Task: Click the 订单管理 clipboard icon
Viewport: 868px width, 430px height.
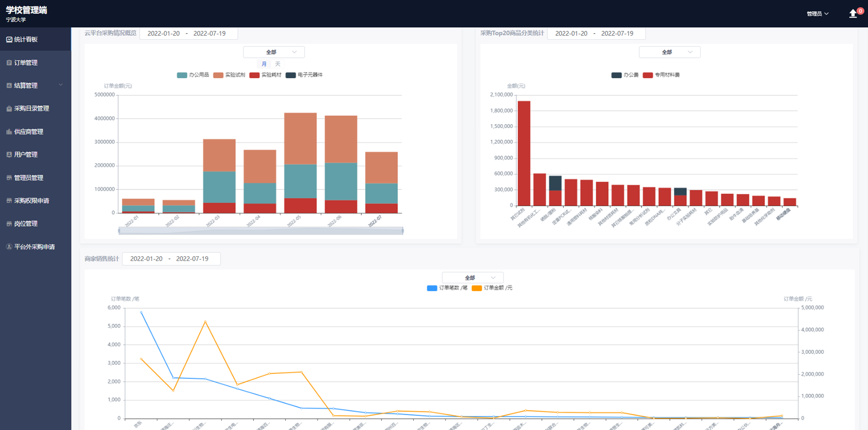Action: (9, 63)
